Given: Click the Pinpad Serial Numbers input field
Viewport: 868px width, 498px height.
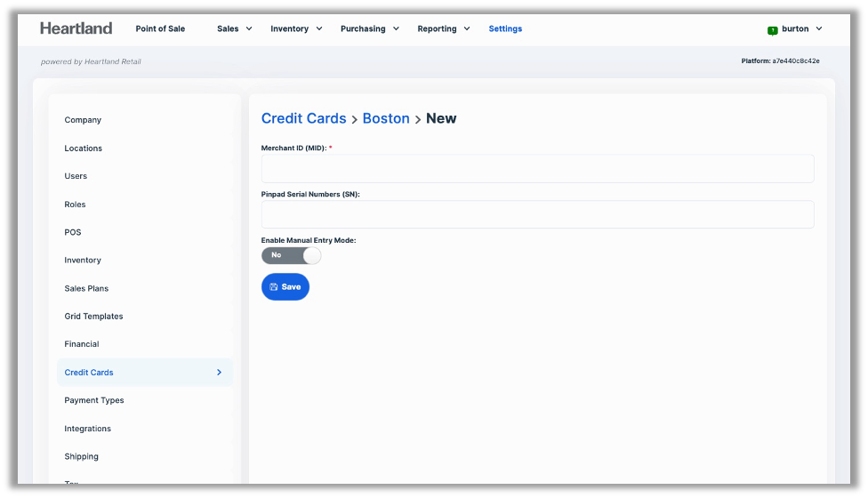Looking at the screenshot, I should tap(537, 214).
